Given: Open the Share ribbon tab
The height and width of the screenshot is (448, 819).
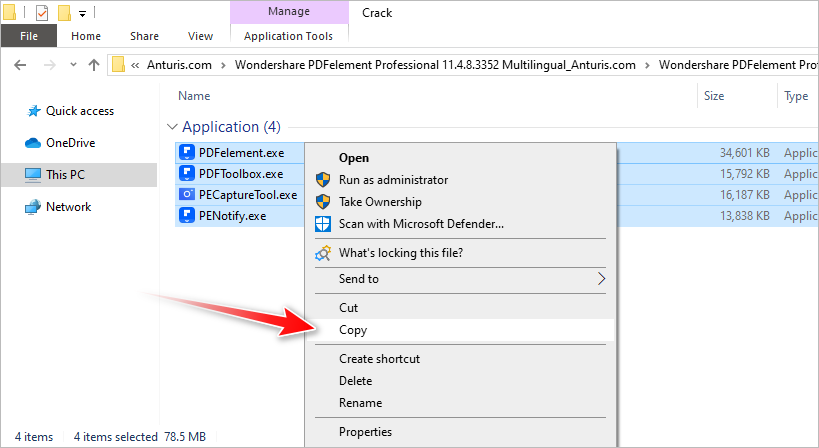Looking at the screenshot, I should (x=144, y=36).
